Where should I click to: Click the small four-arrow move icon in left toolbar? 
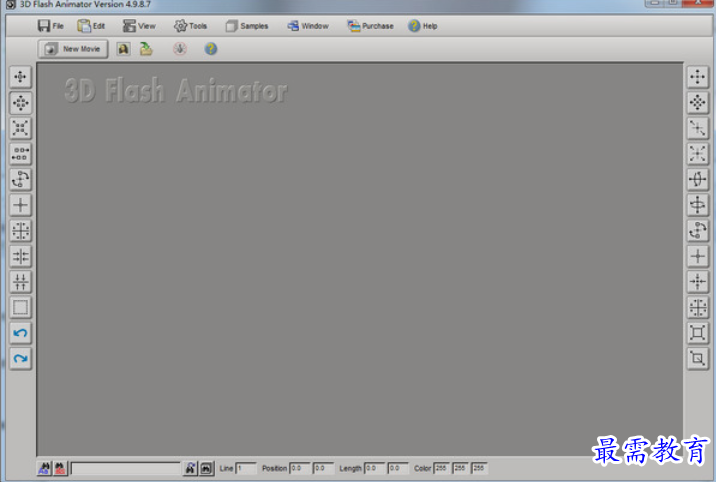coord(21,77)
